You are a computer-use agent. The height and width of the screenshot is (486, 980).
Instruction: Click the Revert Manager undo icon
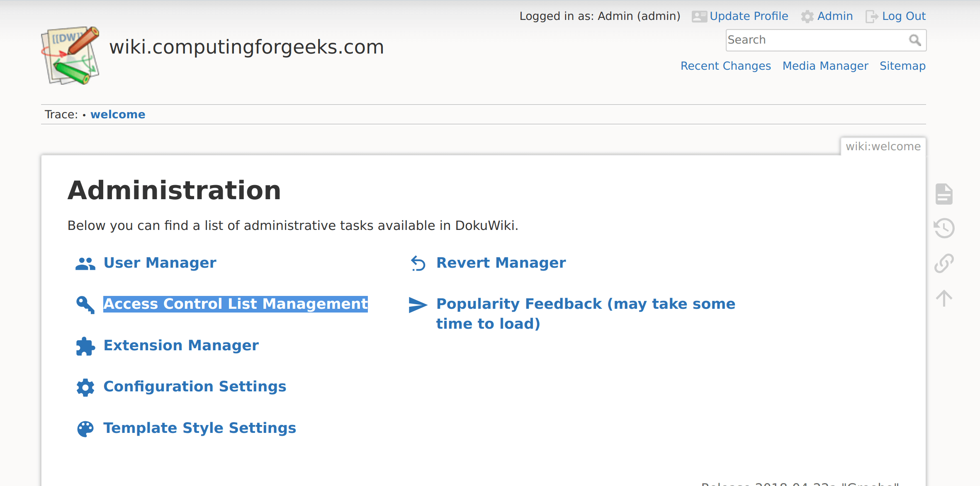point(418,263)
